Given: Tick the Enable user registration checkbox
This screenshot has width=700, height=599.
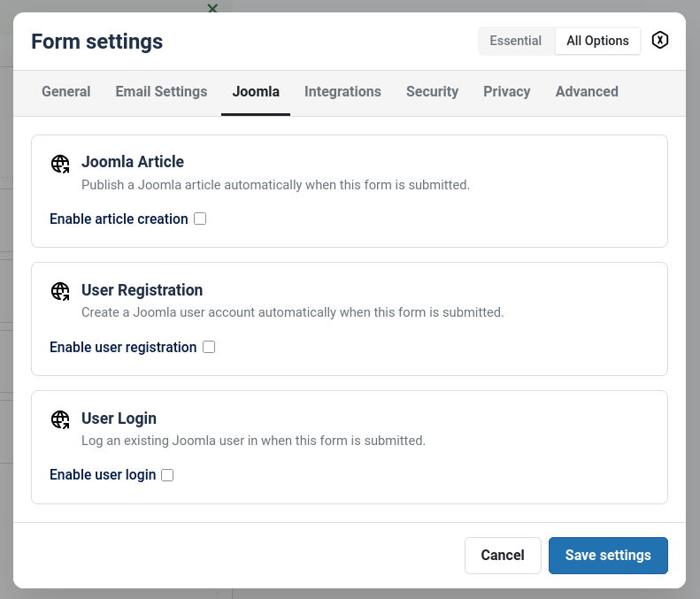Looking at the screenshot, I should click(x=209, y=347).
